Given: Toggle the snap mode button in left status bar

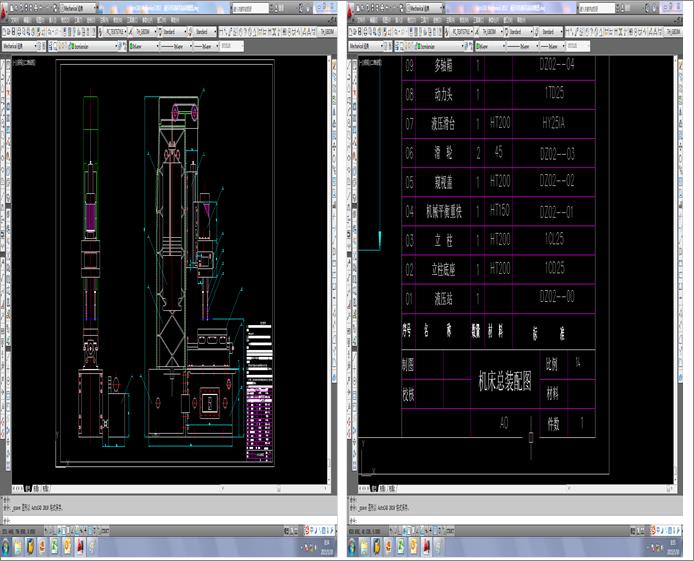Looking at the screenshot, I should click(x=49, y=530).
